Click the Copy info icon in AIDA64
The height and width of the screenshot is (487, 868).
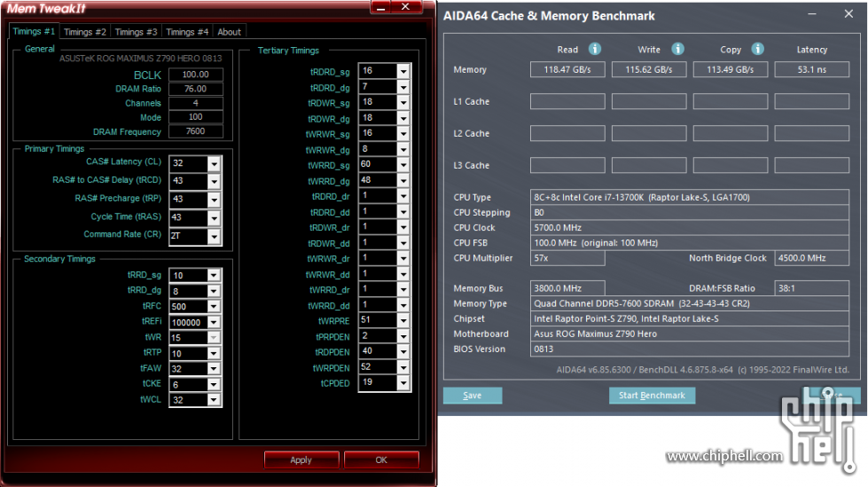[758, 50]
